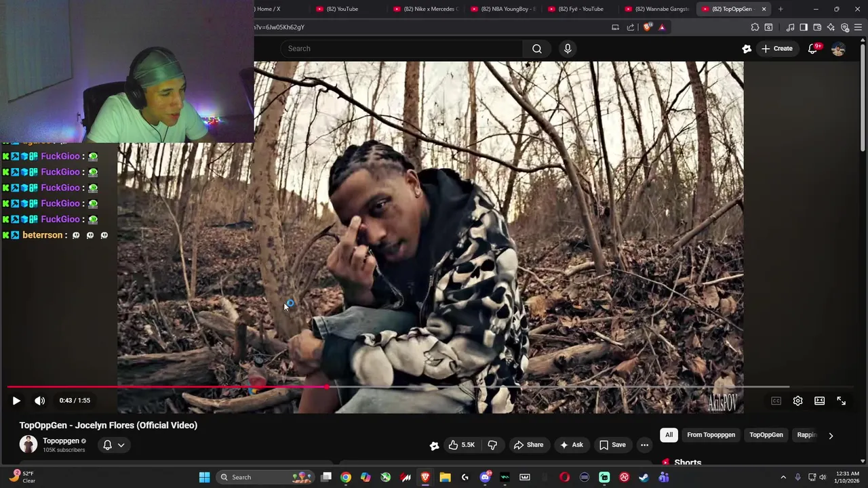868x488 pixels.
Task: Switch to the Nike x Mercedes tab
Action: pos(426,9)
